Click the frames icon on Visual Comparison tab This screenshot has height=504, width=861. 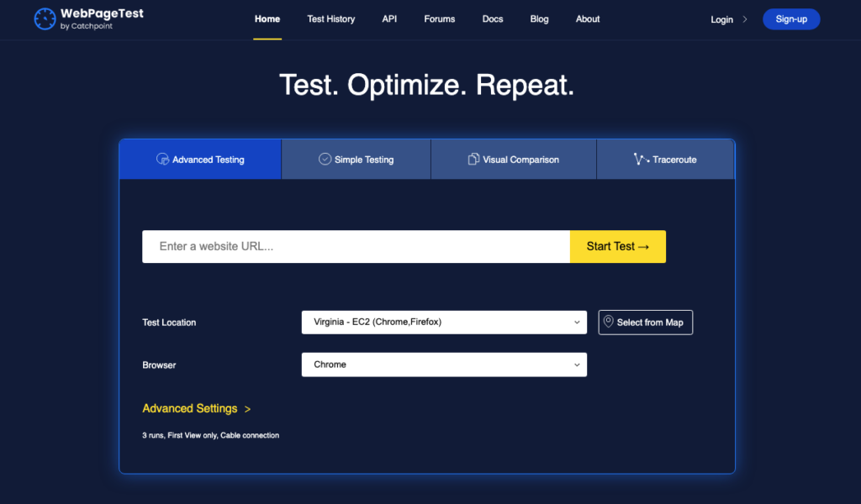click(x=472, y=158)
